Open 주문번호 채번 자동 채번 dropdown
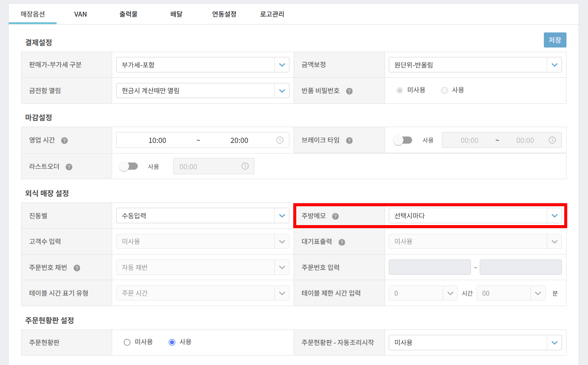Viewport: 588px width, 365px height. point(203,267)
